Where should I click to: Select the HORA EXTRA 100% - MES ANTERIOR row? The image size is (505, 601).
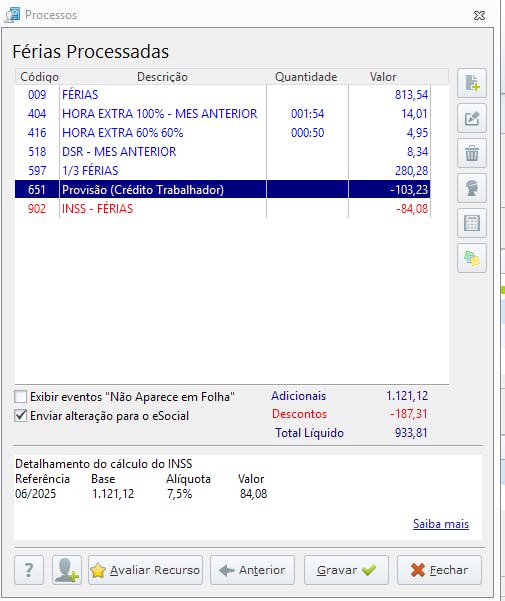(x=223, y=113)
